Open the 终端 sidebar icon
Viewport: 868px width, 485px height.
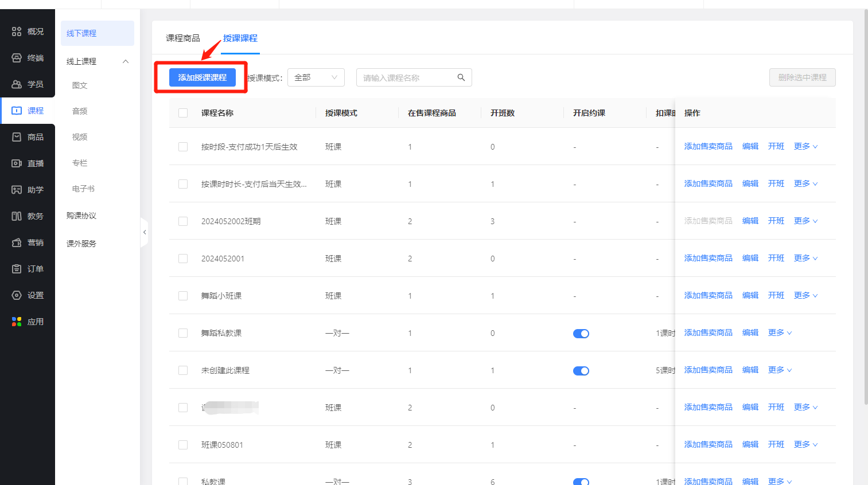click(17, 58)
